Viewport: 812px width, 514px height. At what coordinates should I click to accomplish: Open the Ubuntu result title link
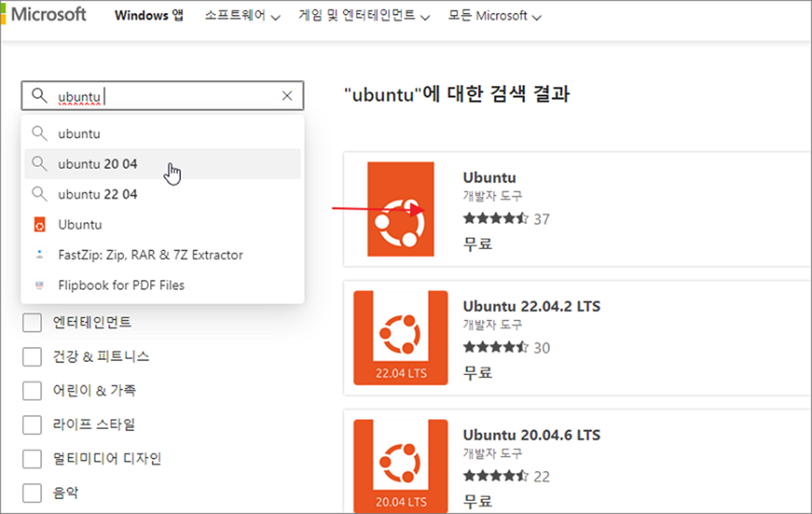click(489, 177)
